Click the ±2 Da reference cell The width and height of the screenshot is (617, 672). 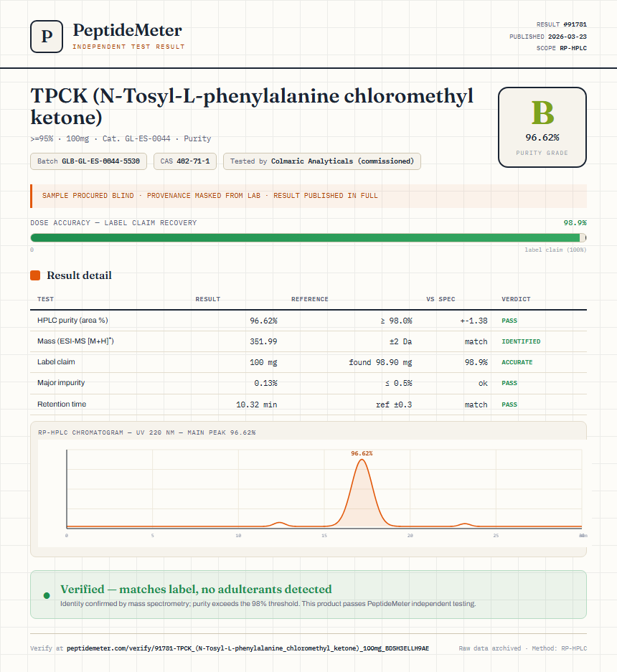coord(400,341)
